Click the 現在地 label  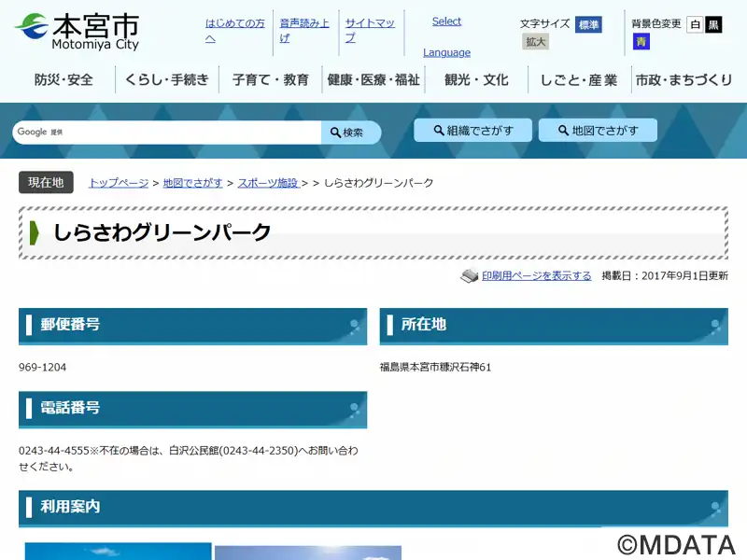point(46,182)
